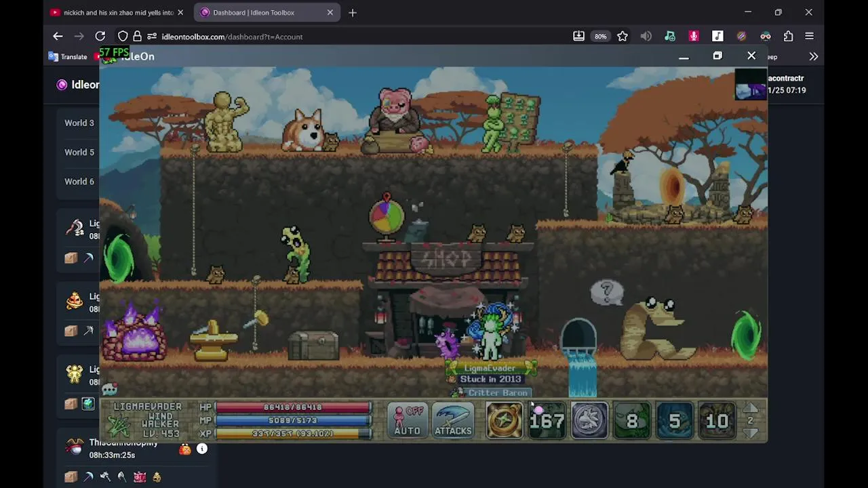Viewport: 868px width, 488px height.
Task: Select World 6 in Toolbox sidebar
Action: tap(79, 181)
